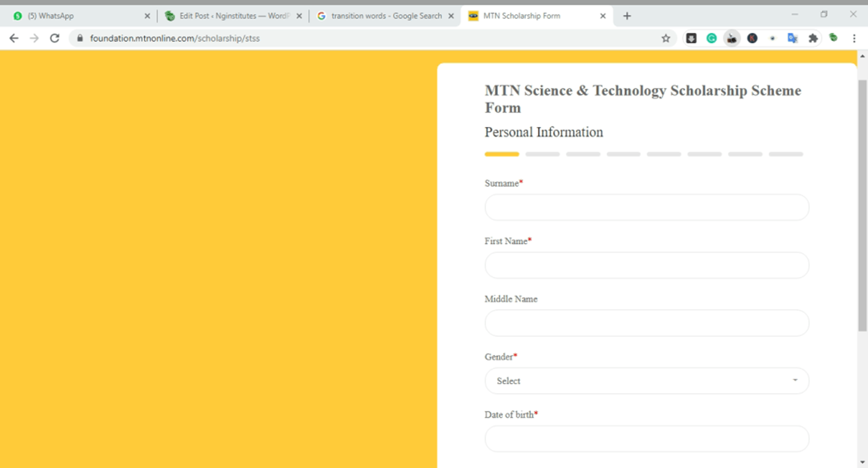868x468 pixels.
Task: Open a new tab with the plus button
Action: [627, 16]
